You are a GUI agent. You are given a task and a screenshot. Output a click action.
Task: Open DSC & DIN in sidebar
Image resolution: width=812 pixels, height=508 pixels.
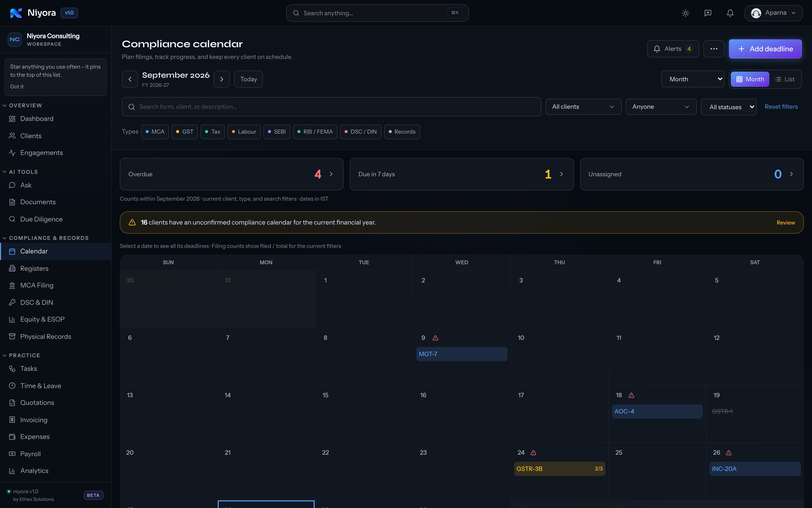56,302
